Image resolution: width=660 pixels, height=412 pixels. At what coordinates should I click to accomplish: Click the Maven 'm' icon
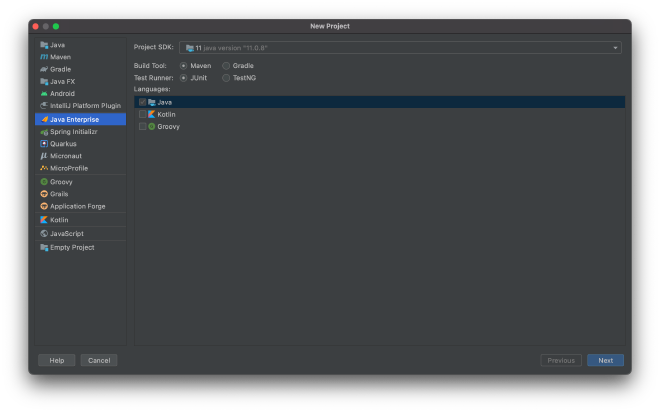[x=44, y=57]
